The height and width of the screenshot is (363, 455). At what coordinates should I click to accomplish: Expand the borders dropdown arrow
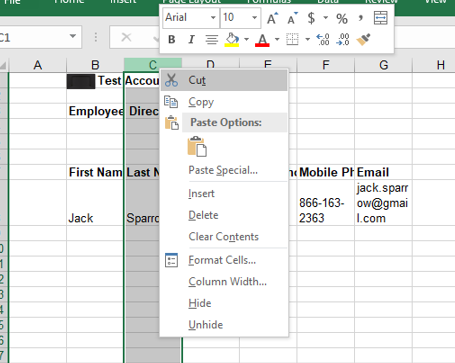[307, 39]
